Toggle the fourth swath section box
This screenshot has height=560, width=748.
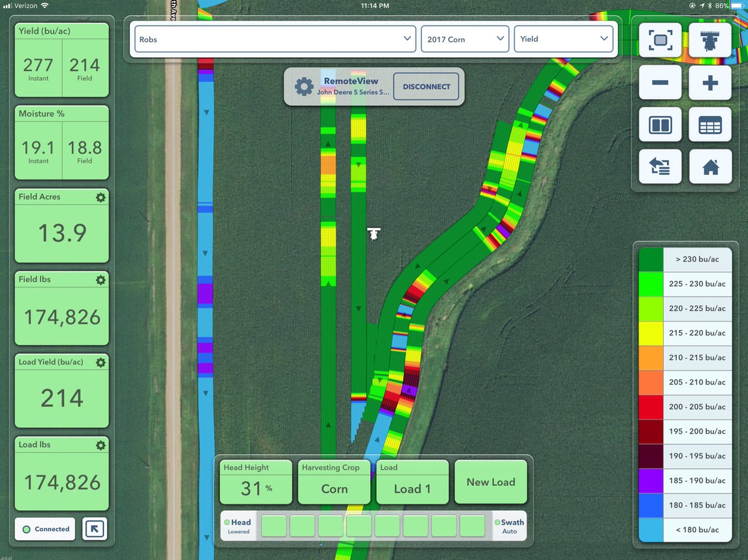click(x=359, y=526)
